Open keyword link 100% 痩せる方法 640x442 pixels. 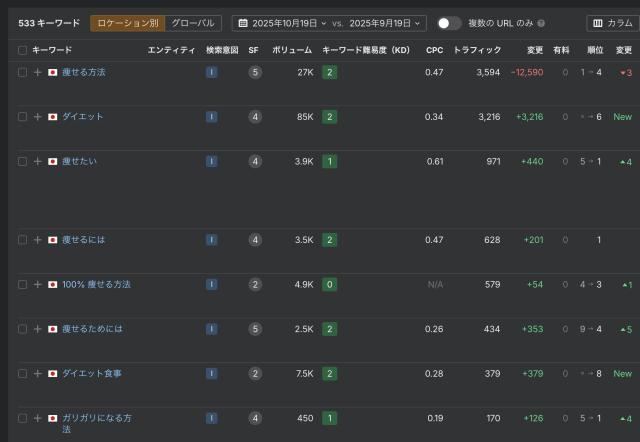(96, 284)
